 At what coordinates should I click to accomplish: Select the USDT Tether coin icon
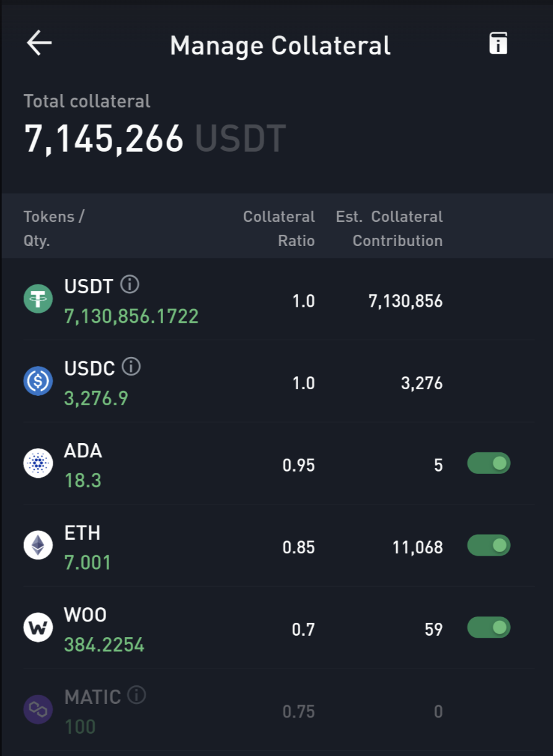coord(38,299)
